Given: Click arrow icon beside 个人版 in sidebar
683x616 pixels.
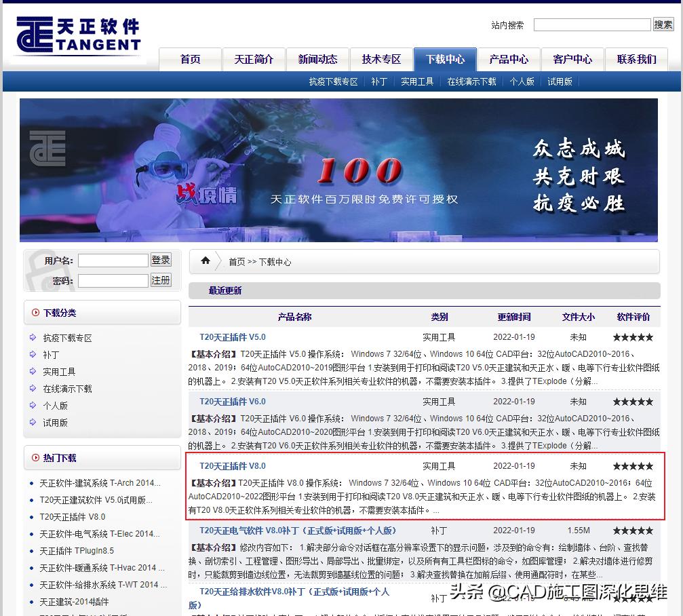Looking at the screenshot, I should [x=33, y=405].
